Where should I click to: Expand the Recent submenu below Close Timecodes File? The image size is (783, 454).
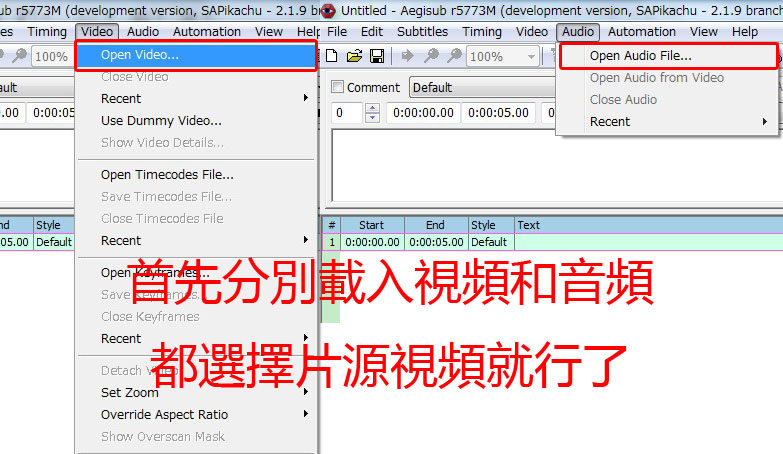click(x=197, y=240)
